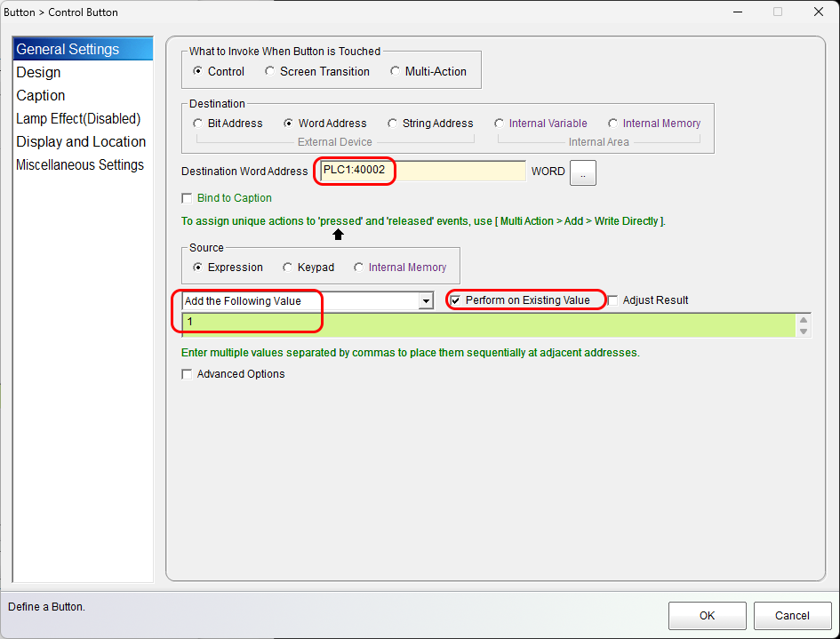Screen dimensions: 840x639
Task: Go to Display and Location settings
Action: 81,141
